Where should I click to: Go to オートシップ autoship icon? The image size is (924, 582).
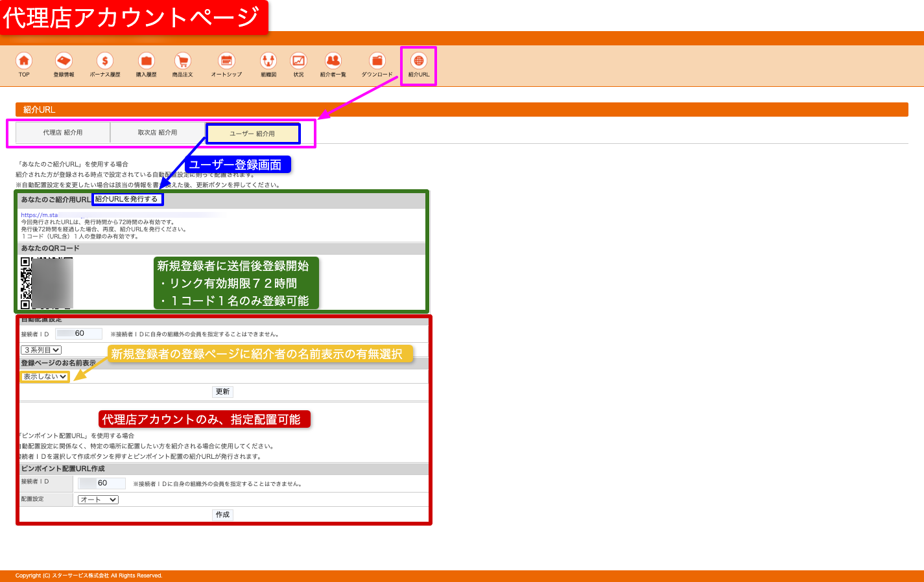pos(226,61)
